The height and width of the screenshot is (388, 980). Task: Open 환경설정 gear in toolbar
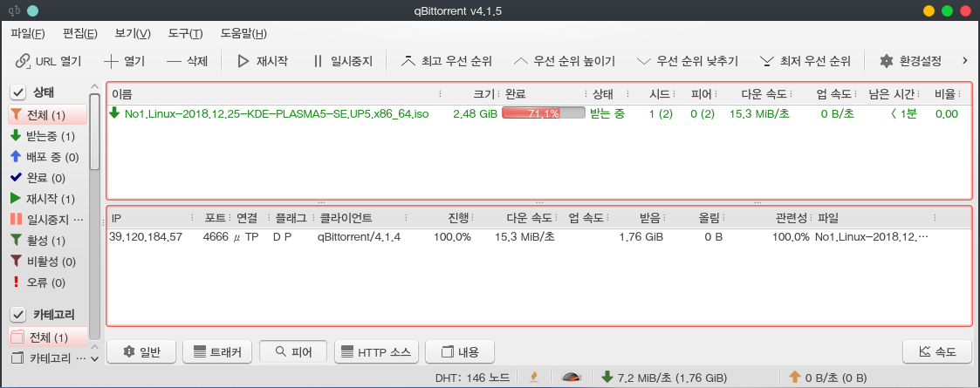point(886,61)
